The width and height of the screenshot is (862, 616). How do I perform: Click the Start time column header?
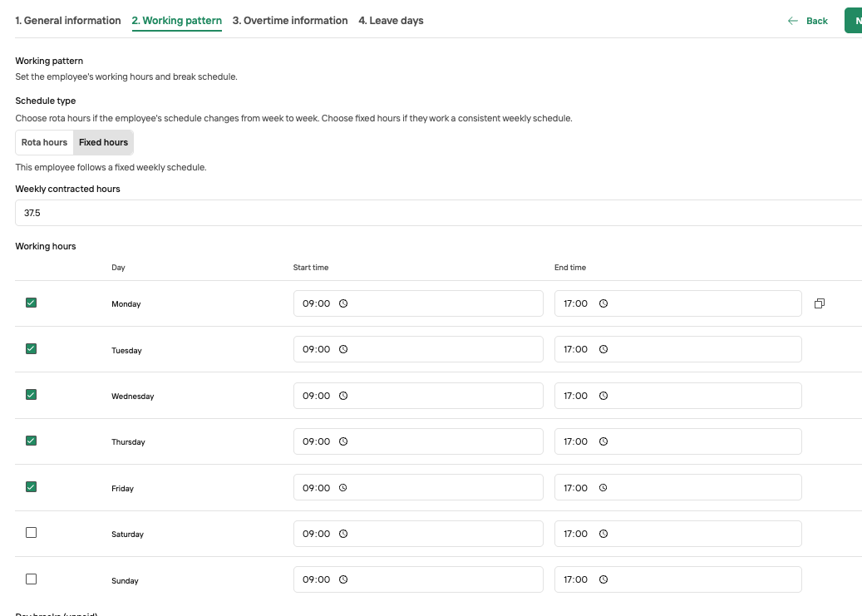311,268
